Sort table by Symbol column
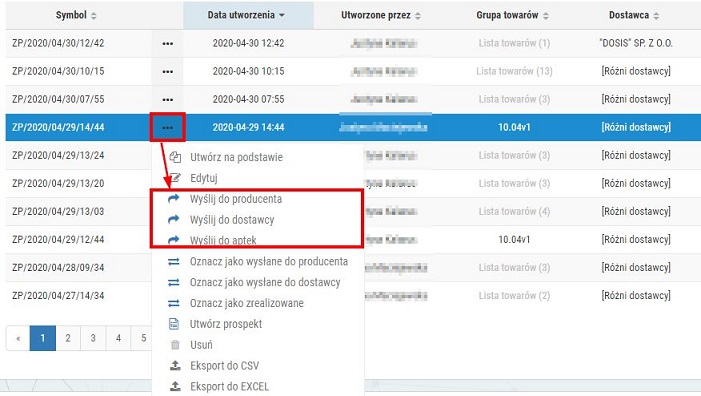 76,15
